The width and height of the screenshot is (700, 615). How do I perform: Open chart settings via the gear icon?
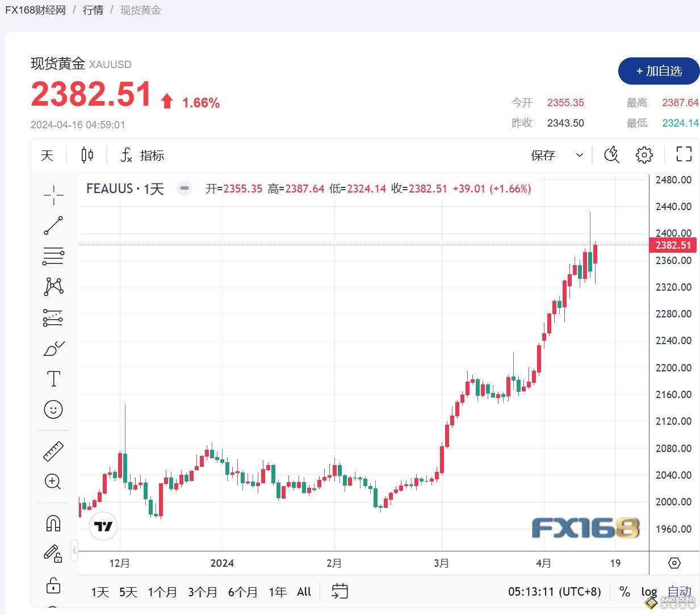[644, 154]
